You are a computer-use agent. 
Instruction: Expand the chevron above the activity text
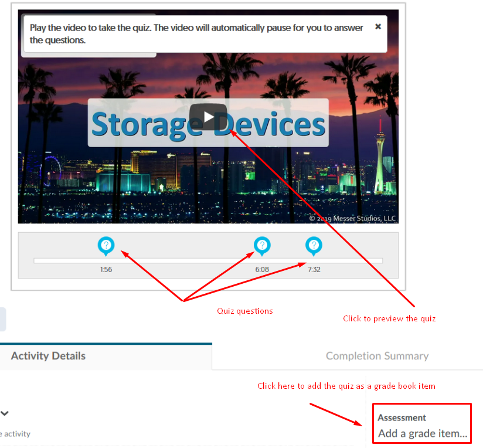(5, 413)
